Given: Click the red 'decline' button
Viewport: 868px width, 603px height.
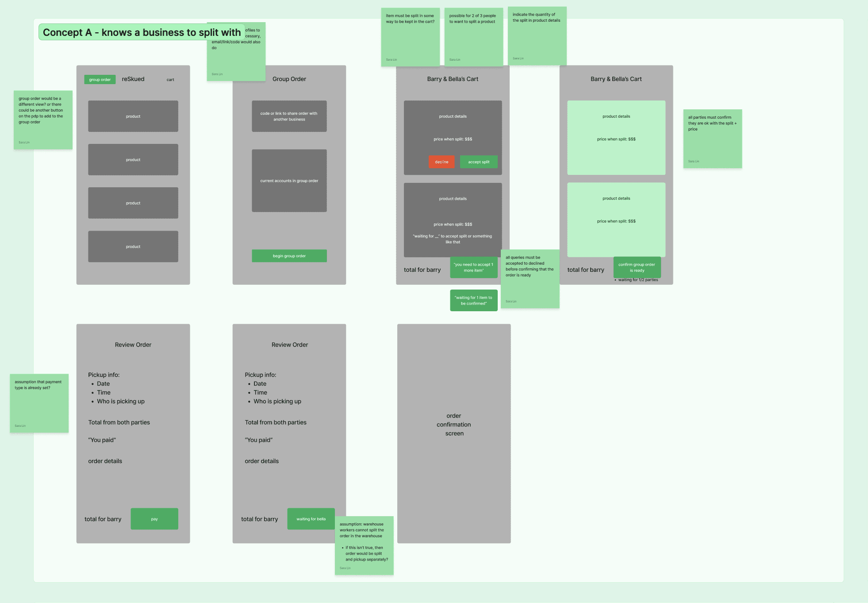Looking at the screenshot, I should (441, 162).
